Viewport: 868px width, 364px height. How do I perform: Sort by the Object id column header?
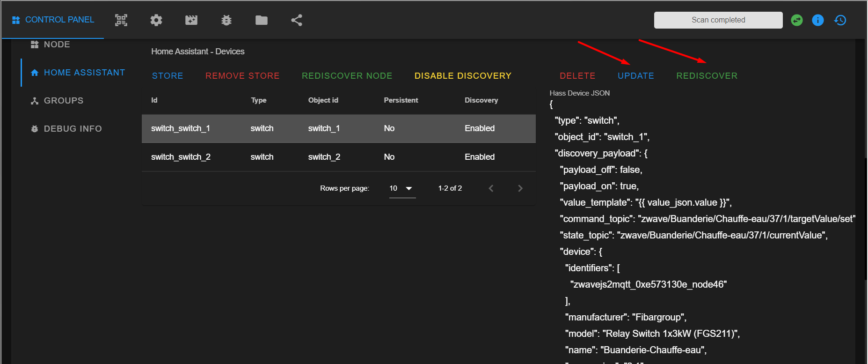323,100
